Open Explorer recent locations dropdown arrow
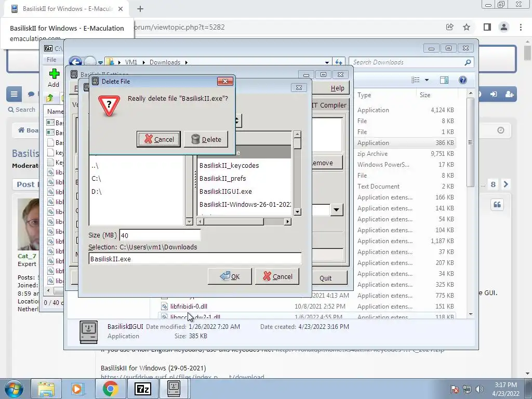532x399 pixels. (100, 62)
